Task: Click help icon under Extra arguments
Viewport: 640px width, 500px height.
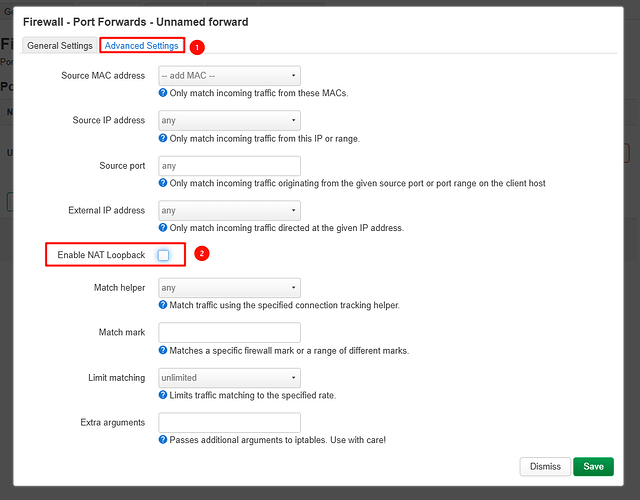Action: tap(163, 440)
